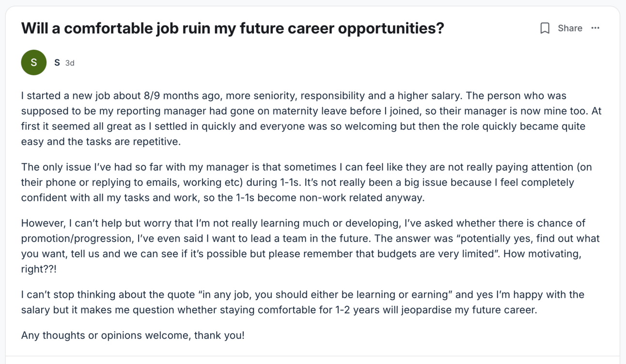This screenshot has width=626, height=364.
Task: Open the three-dot more options menu
Action: (x=595, y=28)
